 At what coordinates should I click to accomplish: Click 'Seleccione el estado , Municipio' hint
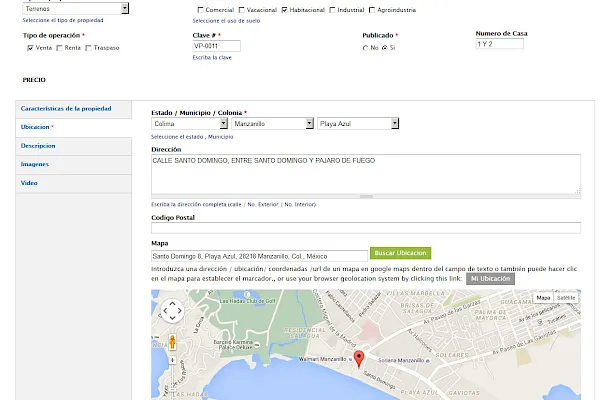(192, 137)
